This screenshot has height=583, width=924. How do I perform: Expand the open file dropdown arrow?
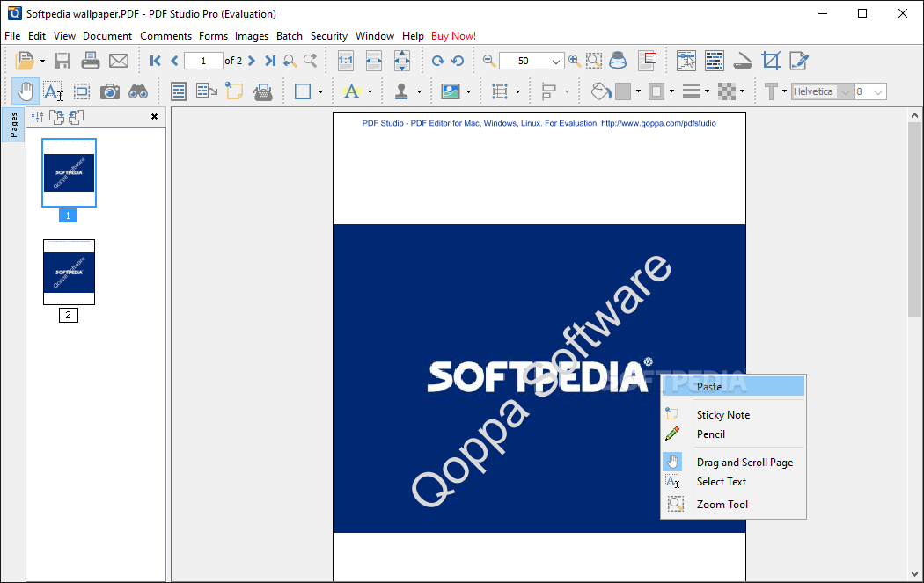tap(42, 61)
